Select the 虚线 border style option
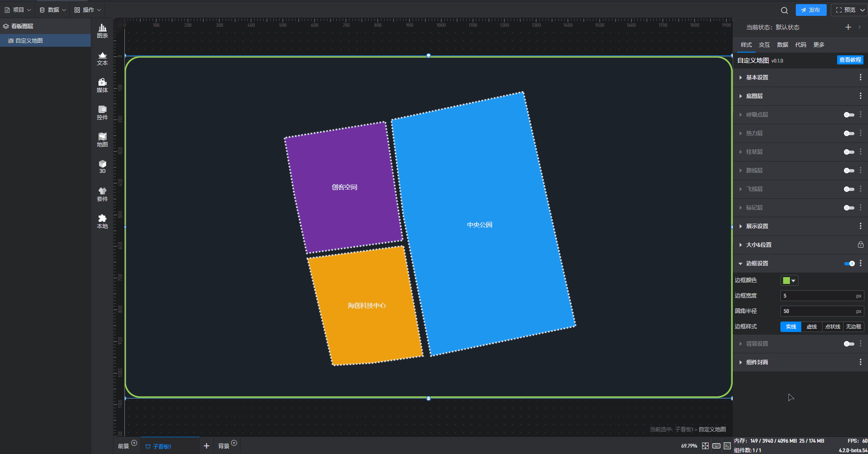The width and height of the screenshot is (868, 454). [812, 327]
